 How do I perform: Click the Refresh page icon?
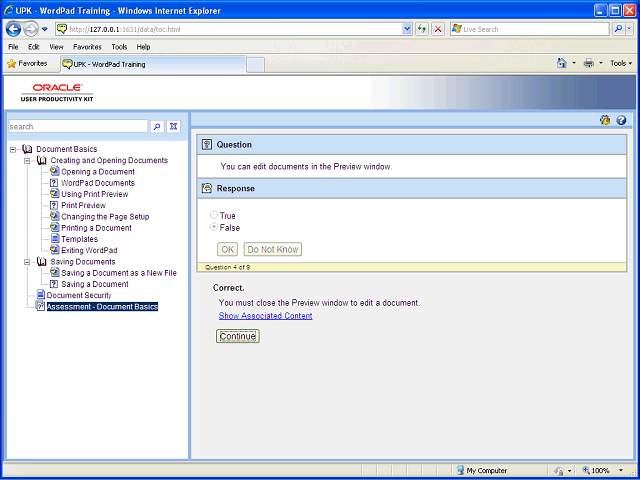coord(422,29)
